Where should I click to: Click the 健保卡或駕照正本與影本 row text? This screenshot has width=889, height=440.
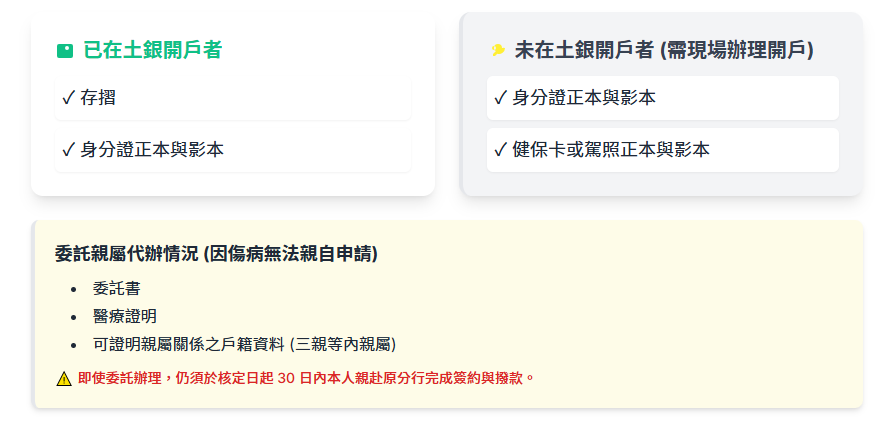tap(611, 150)
